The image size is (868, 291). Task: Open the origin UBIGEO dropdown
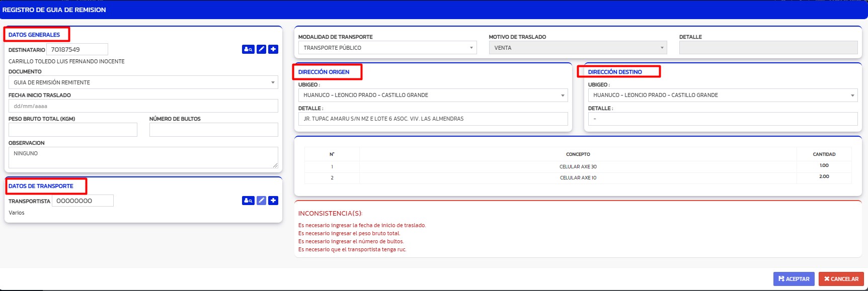click(x=433, y=95)
